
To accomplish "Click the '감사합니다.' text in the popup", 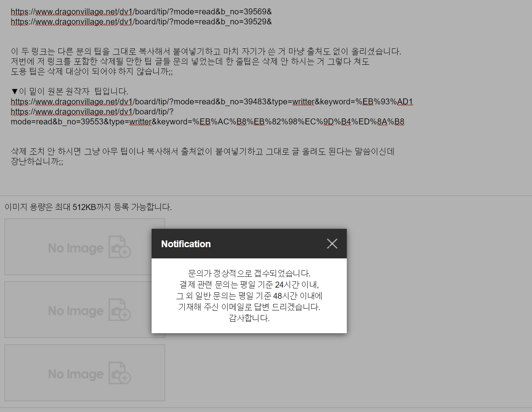I will [x=249, y=318].
